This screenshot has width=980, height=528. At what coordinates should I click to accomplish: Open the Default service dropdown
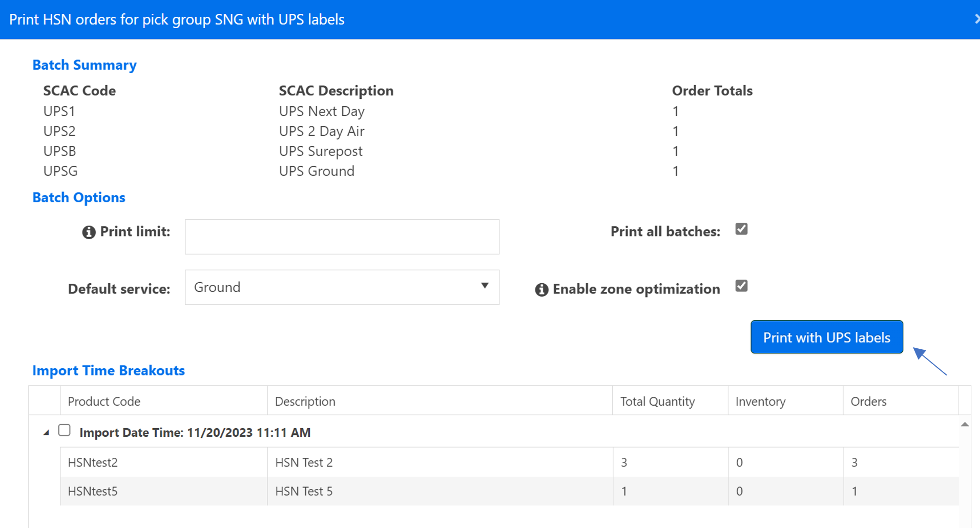point(342,287)
